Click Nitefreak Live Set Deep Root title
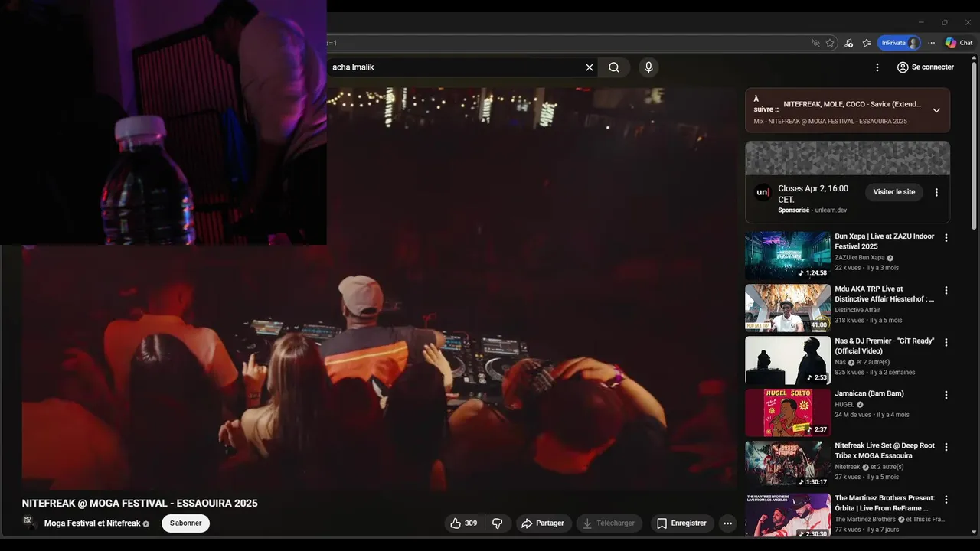Screen dimensions: 980x551 (x=884, y=451)
